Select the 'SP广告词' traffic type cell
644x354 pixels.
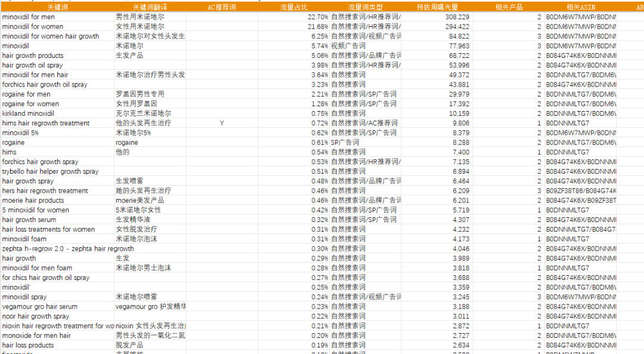[365, 142]
